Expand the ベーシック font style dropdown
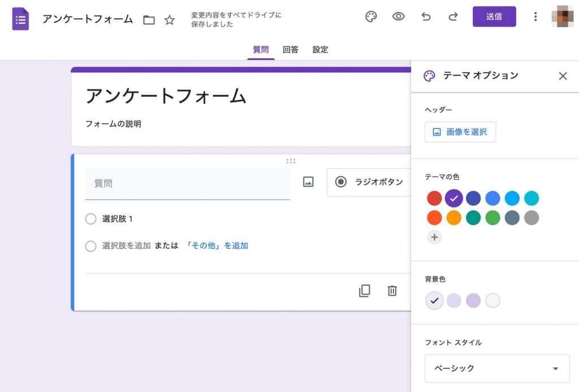The height and width of the screenshot is (392, 579). click(497, 369)
